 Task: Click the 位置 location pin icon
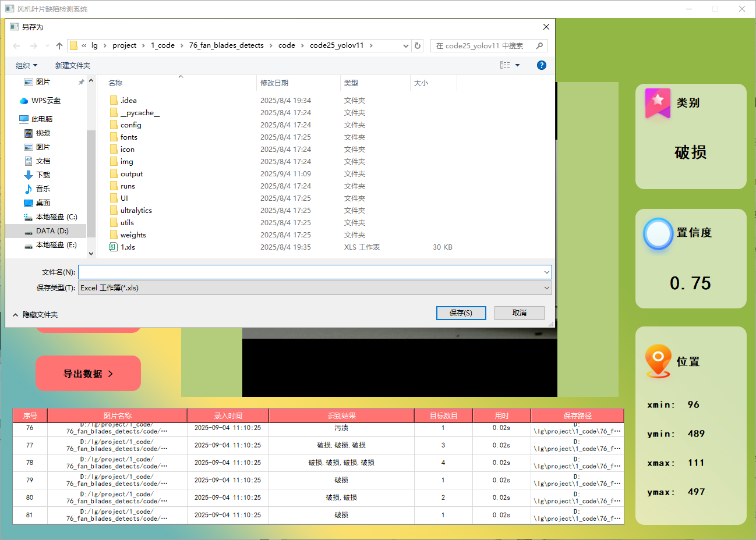point(658,361)
